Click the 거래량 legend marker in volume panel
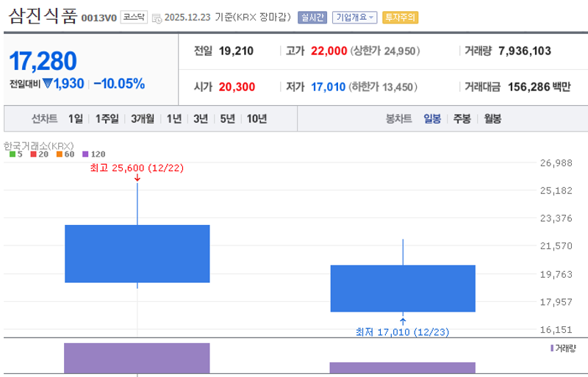The image size is (588, 377). 552,348
